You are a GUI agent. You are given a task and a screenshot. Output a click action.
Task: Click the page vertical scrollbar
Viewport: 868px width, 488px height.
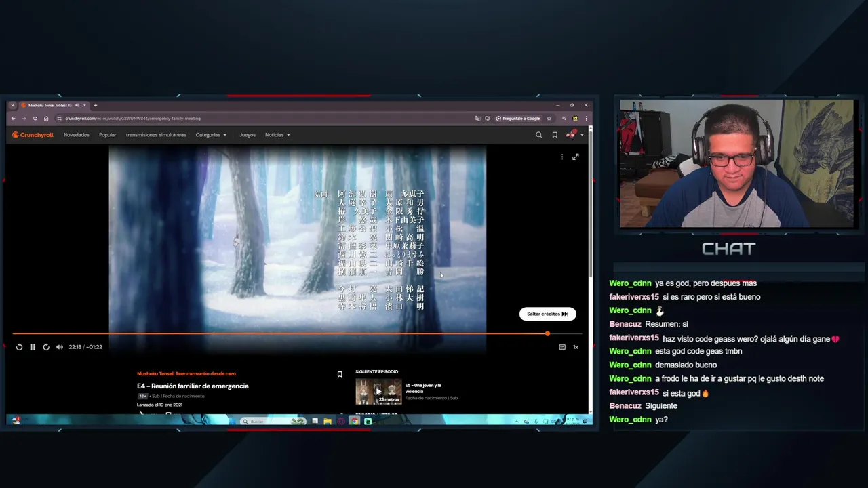(591, 203)
